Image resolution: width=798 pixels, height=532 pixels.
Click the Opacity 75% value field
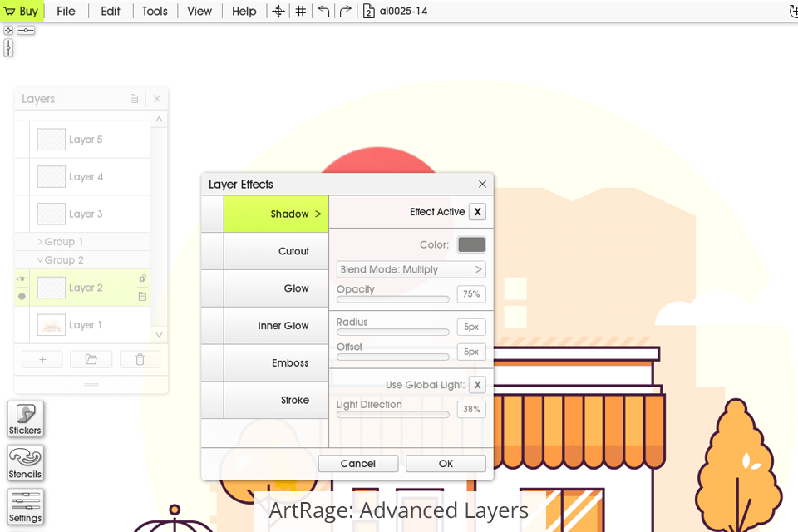[471, 294]
